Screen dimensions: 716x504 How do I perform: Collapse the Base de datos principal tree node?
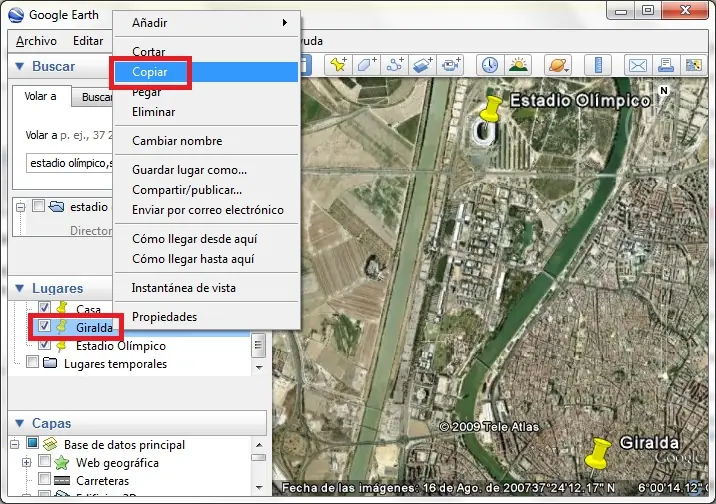[15, 444]
